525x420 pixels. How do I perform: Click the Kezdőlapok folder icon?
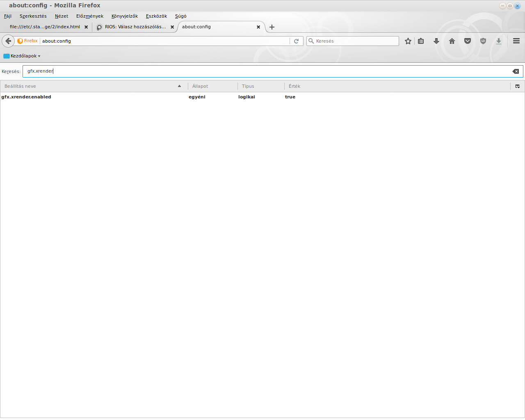click(7, 56)
